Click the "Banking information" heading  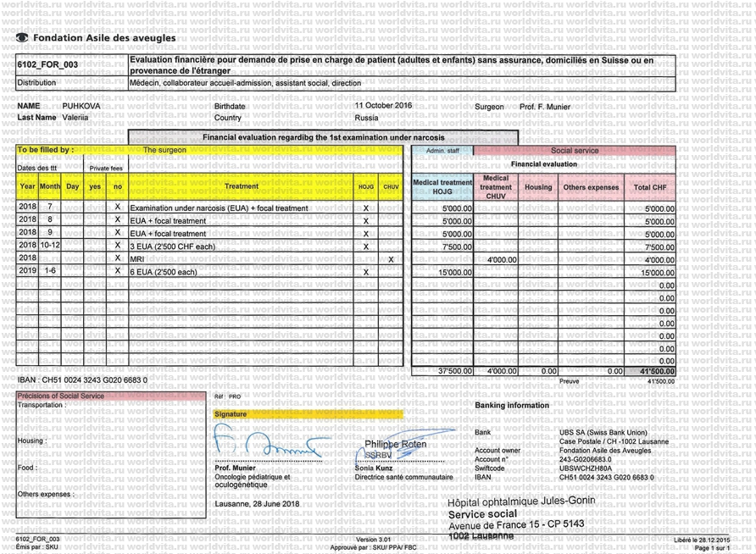pos(512,405)
